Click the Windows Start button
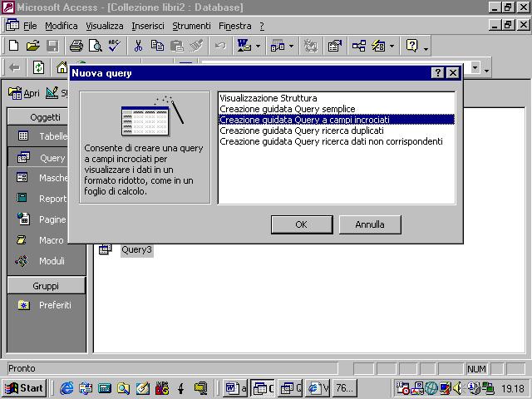Image resolution: width=532 pixels, height=399 pixels. pos(24,388)
